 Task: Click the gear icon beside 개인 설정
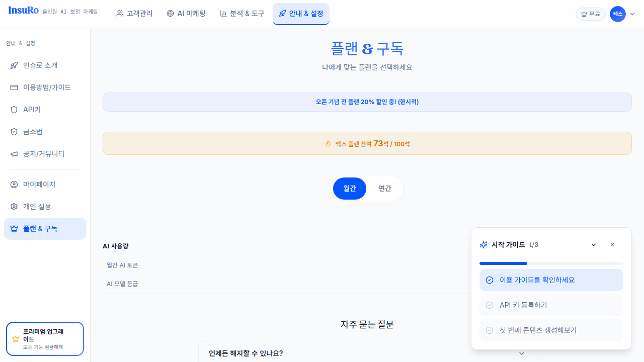pos(14,207)
